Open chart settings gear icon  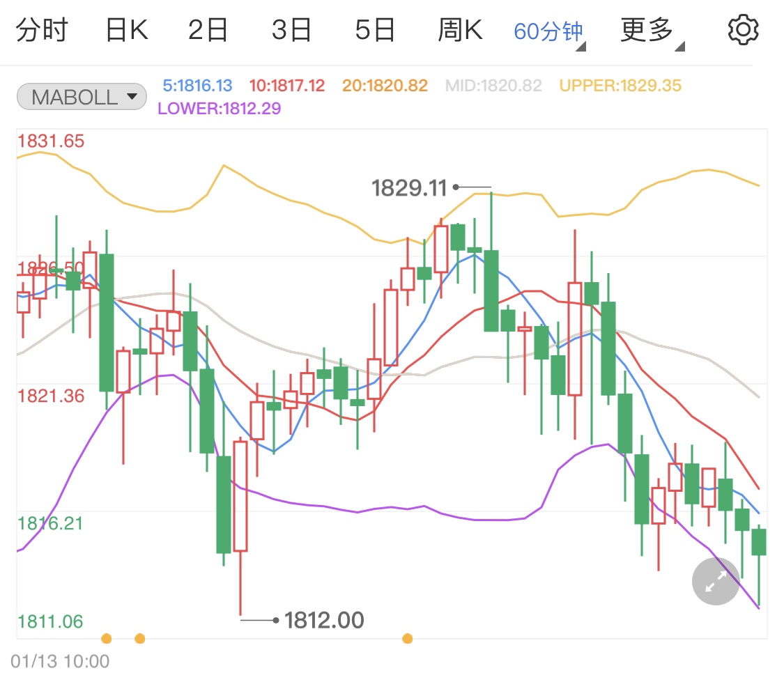click(x=742, y=31)
